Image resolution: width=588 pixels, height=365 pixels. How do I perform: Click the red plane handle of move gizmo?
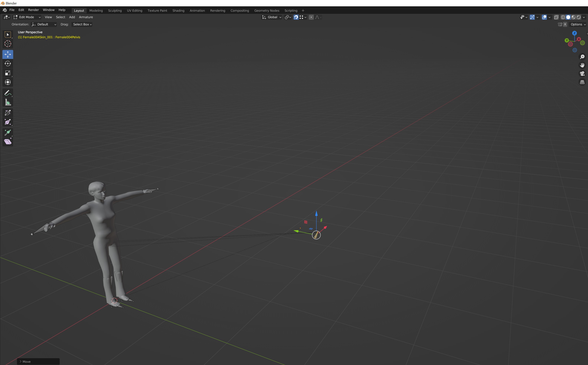pos(306,222)
